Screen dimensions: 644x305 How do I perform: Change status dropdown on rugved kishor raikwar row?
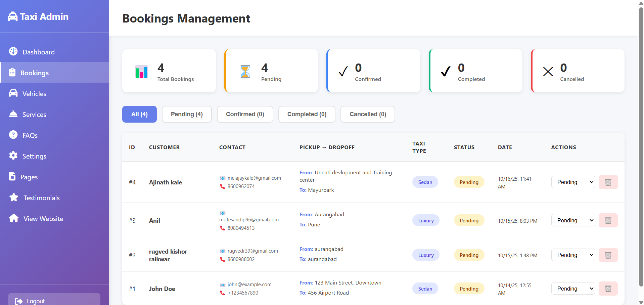pos(572,255)
